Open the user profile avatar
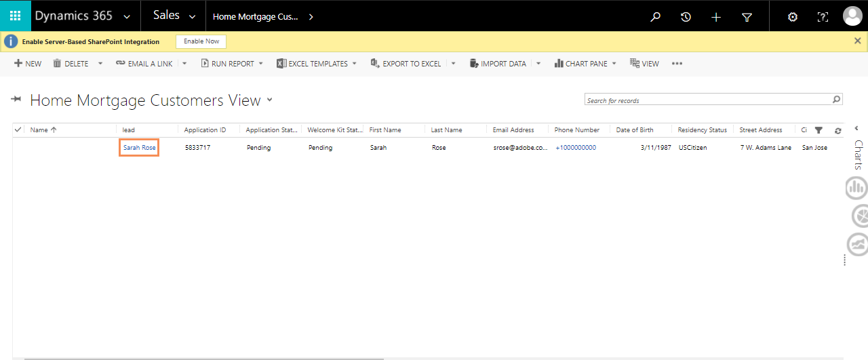 (x=852, y=16)
